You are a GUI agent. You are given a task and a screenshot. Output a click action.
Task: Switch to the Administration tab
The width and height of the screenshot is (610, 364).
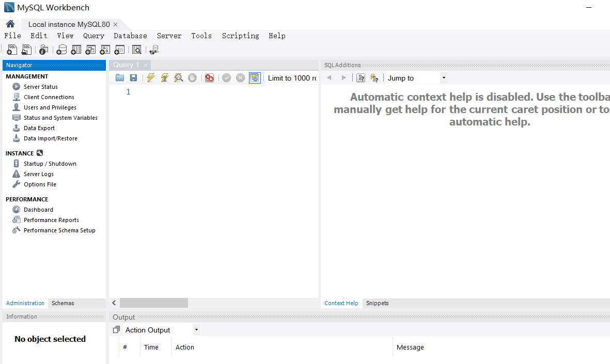point(25,303)
